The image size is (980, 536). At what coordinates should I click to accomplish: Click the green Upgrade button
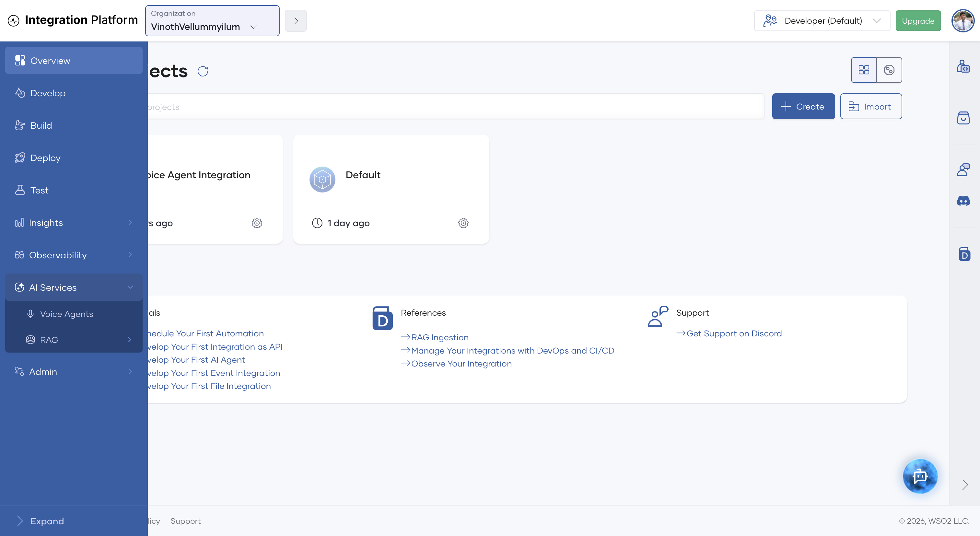pos(918,21)
